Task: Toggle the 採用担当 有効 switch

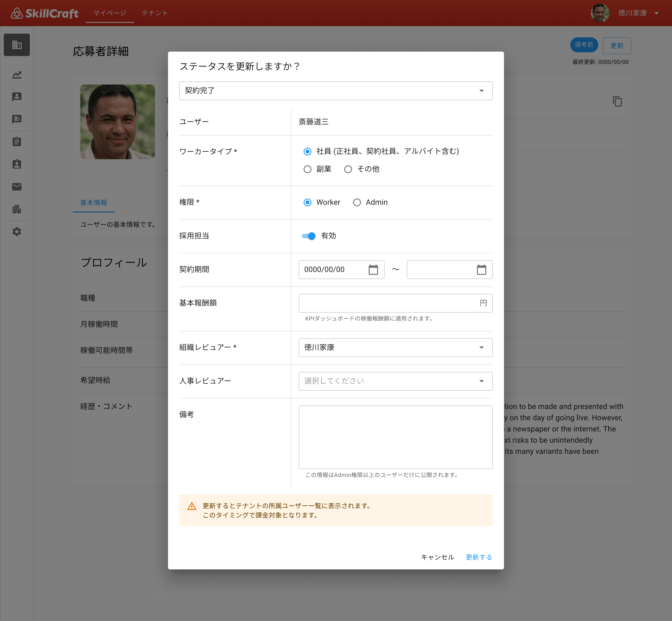Action: [309, 236]
